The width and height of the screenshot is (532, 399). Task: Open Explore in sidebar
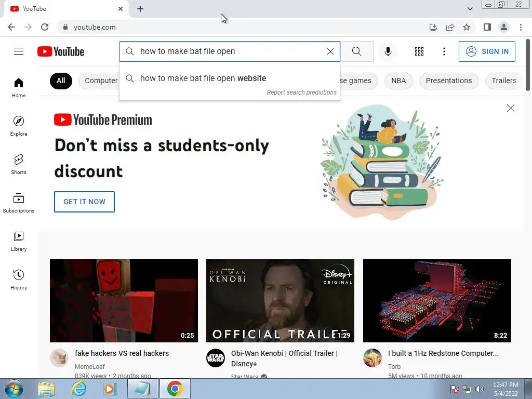pos(19,126)
